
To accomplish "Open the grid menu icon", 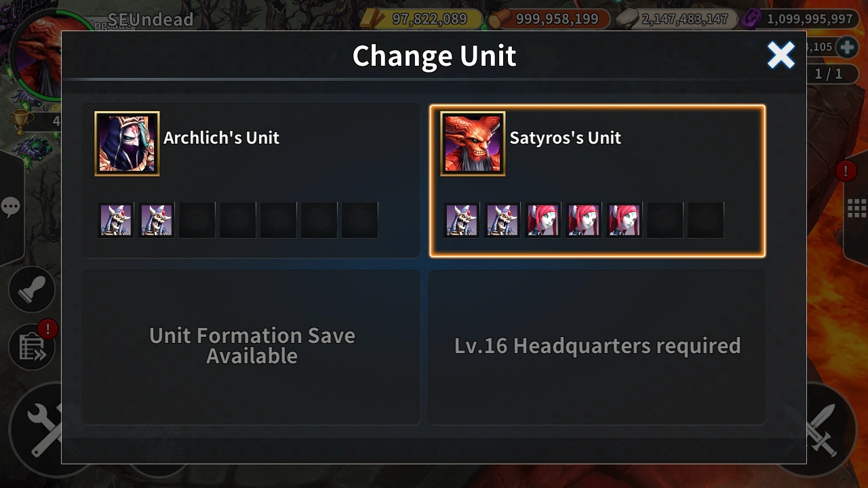I will pyautogui.click(x=857, y=208).
